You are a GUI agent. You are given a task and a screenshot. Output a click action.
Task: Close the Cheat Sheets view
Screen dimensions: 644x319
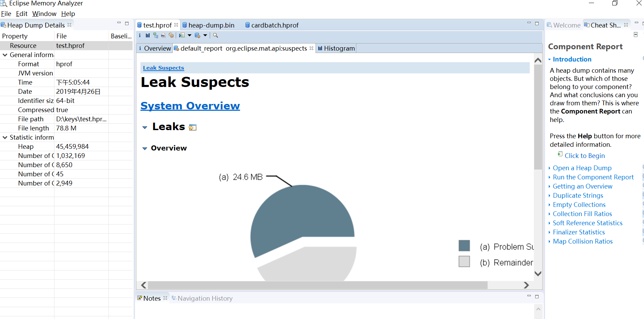pyautogui.click(x=626, y=25)
